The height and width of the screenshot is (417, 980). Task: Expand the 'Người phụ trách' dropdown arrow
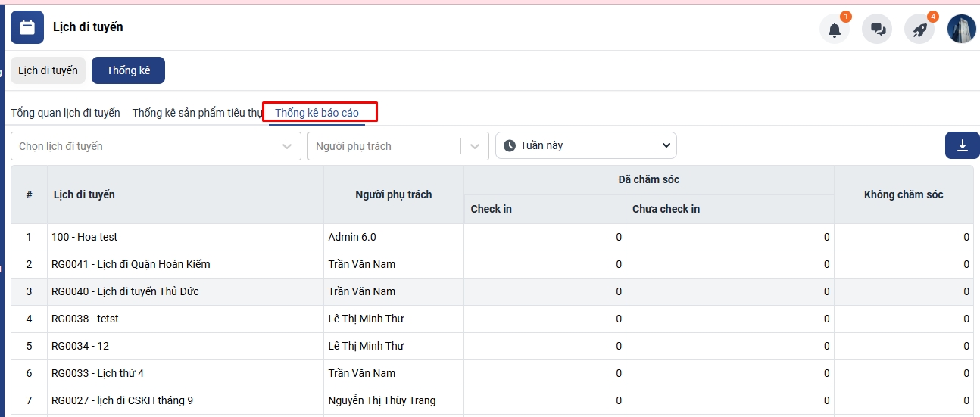point(475,146)
